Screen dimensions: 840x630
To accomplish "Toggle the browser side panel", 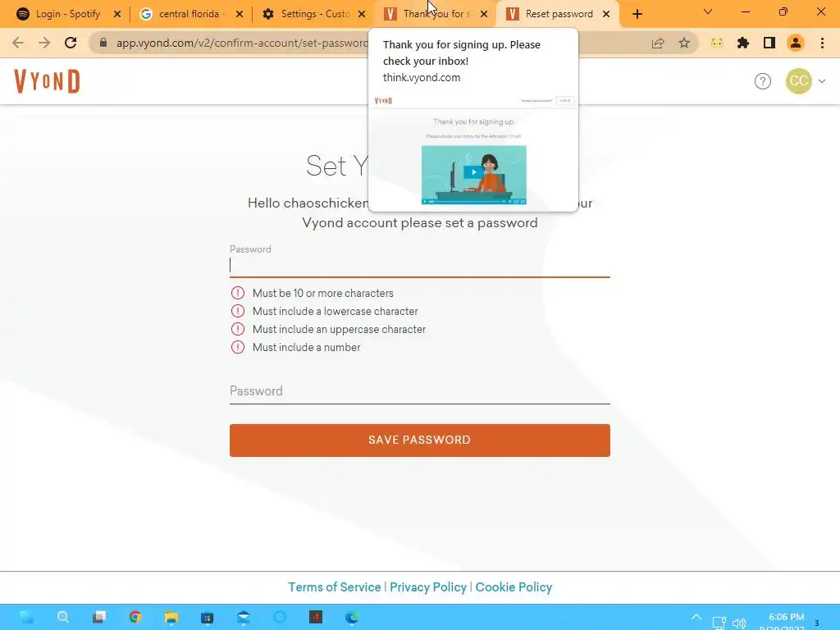I will [x=769, y=43].
